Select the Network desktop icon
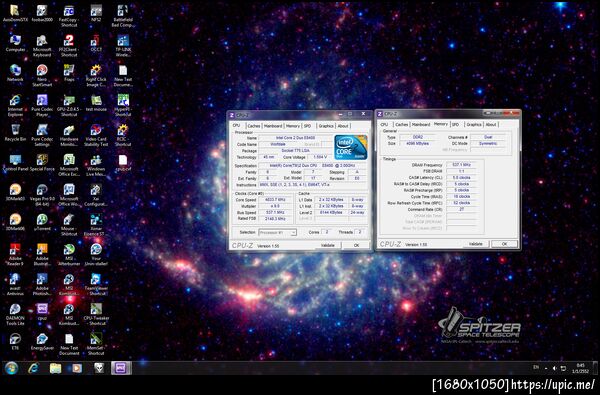 [x=15, y=73]
